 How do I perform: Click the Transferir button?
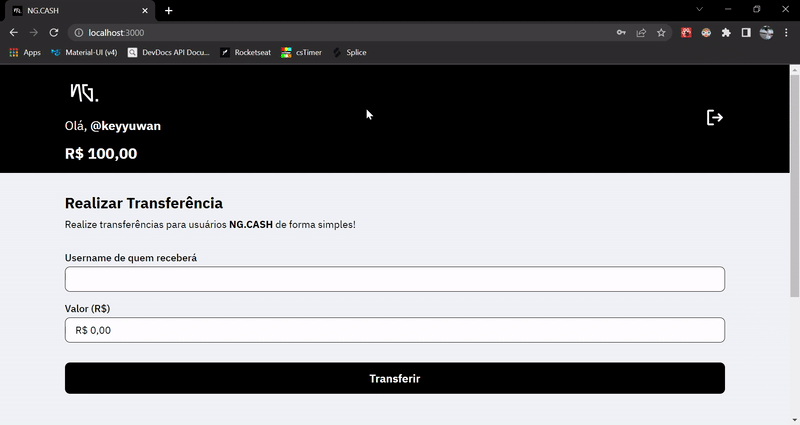(395, 378)
